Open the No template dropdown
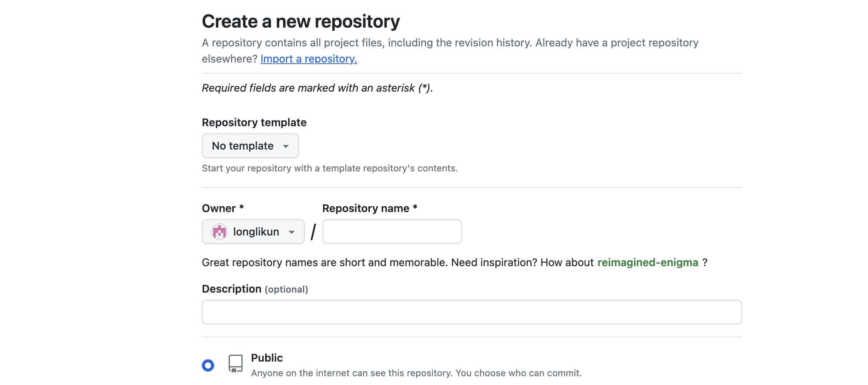The image size is (868, 385). click(250, 146)
